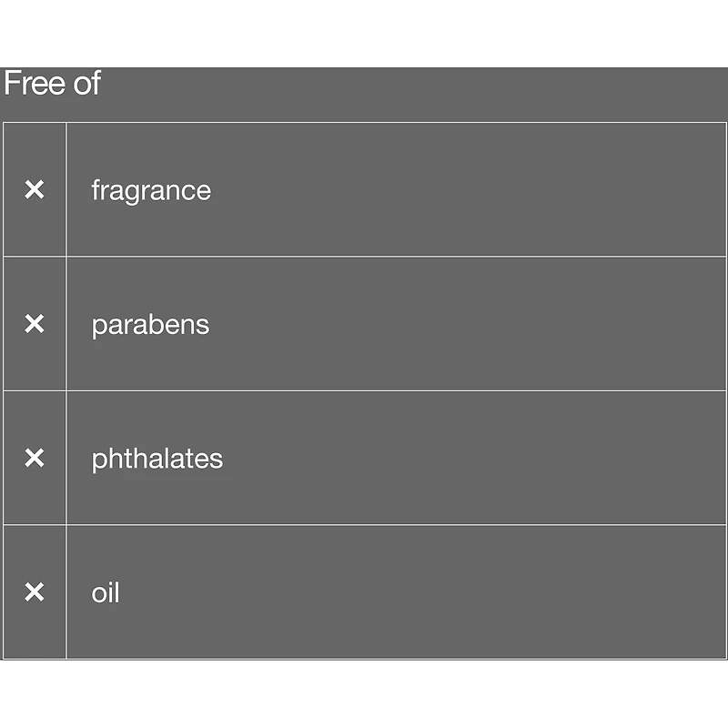Click the word 'of' in the heading
The height and width of the screenshot is (728, 728).
(x=86, y=84)
